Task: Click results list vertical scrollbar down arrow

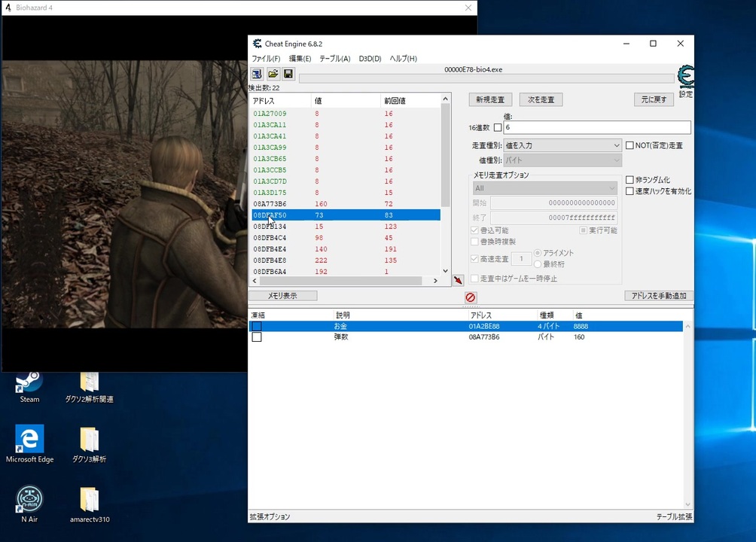Action: coord(446,271)
